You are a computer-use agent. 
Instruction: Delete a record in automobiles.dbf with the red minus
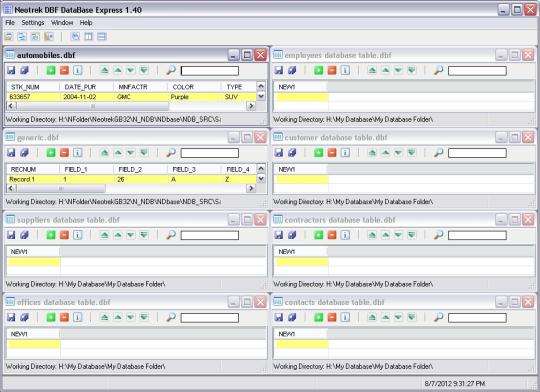pyautogui.click(x=64, y=70)
